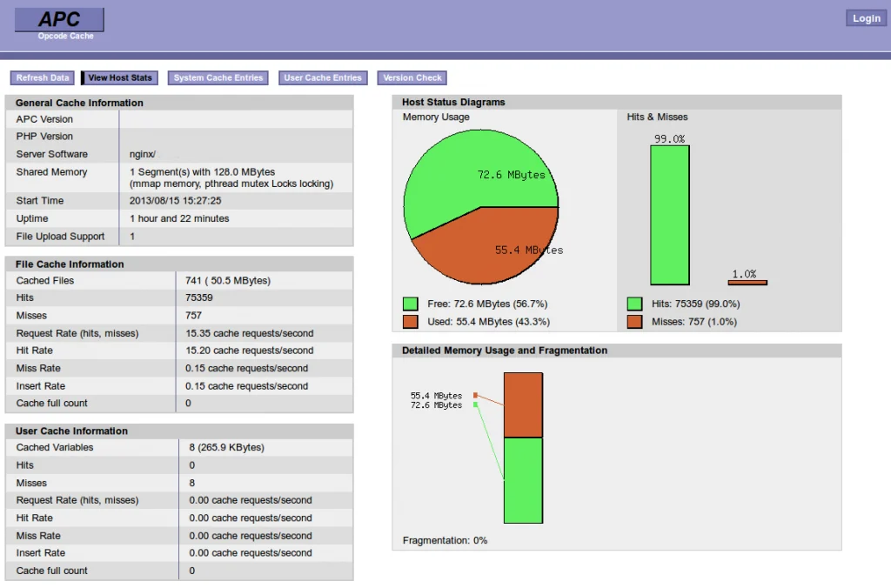This screenshot has width=891, height=588.
Task: Click green Hits legend swatch
Action: (x=635, y=304)
